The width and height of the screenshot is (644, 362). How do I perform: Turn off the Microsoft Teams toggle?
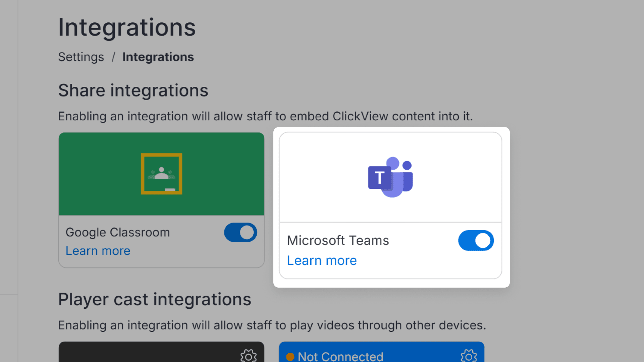(476, 240)
